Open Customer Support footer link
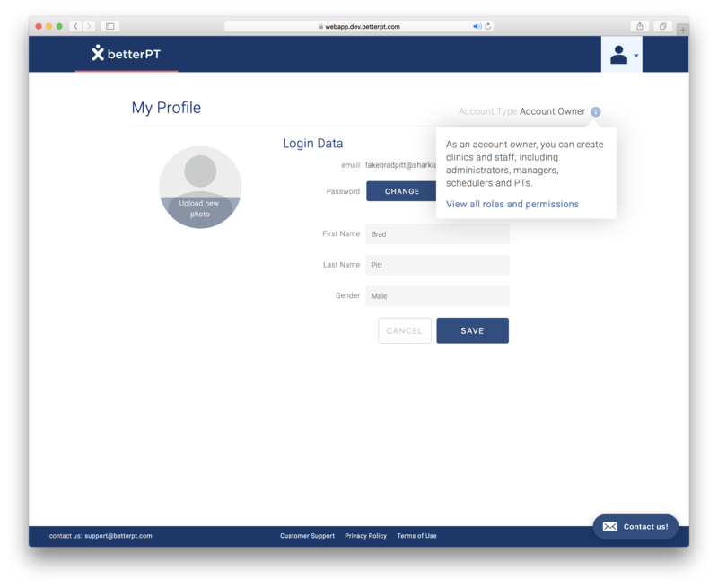The width and height of the screenshot is (718, 588). pyautogui.click(x=307, y=536)
